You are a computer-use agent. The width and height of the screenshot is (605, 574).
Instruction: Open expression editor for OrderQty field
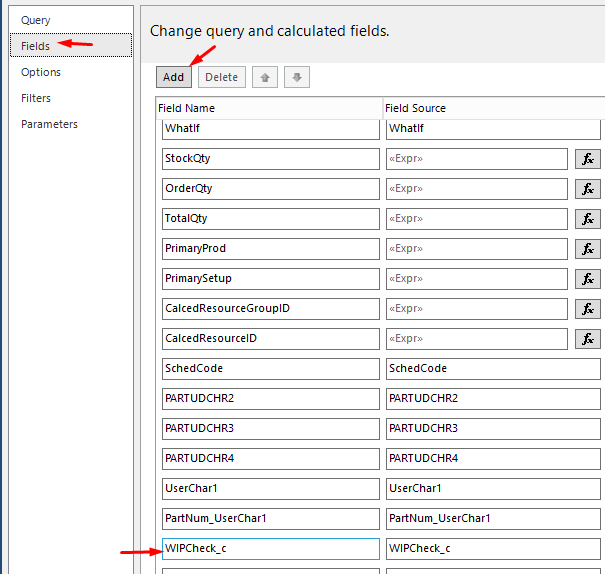[587, 189]
